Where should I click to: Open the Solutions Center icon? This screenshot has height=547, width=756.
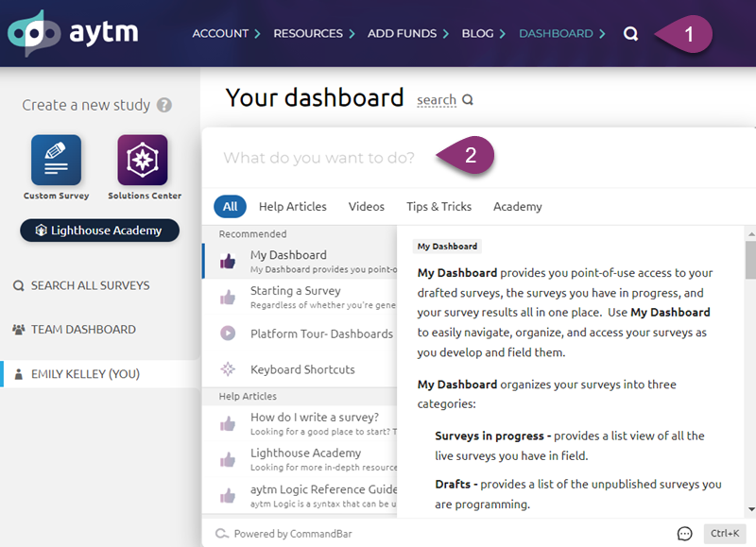click(x=143, y=160)
